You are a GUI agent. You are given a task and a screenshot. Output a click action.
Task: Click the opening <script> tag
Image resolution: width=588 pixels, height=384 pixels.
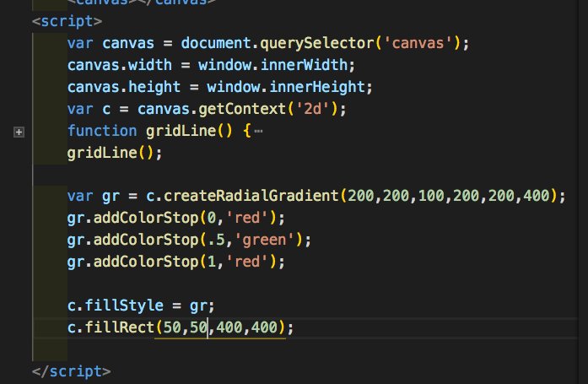click(67, 21)
